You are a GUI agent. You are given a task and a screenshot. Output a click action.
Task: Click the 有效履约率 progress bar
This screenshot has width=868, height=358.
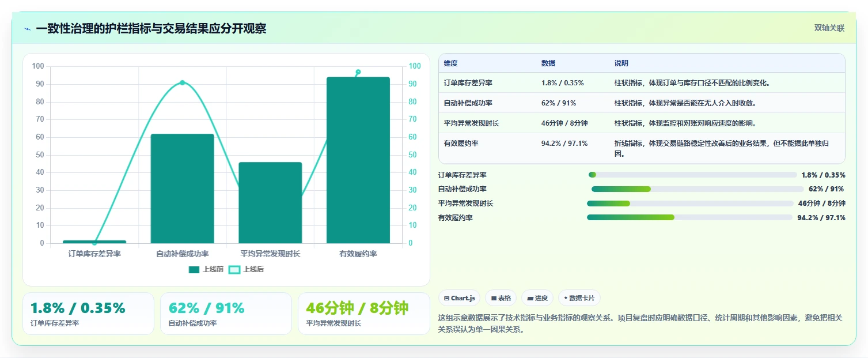coord(689,217)
